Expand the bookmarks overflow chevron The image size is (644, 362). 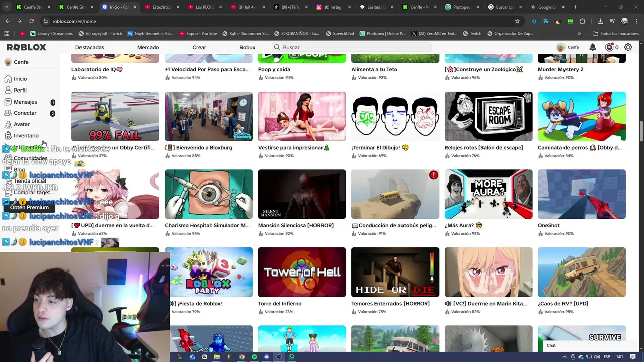(x=579, y=34)
